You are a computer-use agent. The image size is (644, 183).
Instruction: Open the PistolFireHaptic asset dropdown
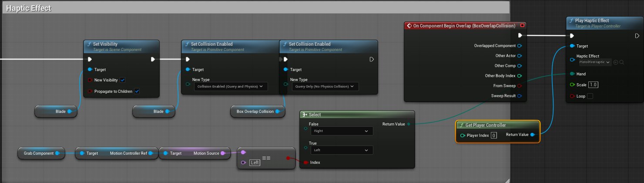point(594,62)
